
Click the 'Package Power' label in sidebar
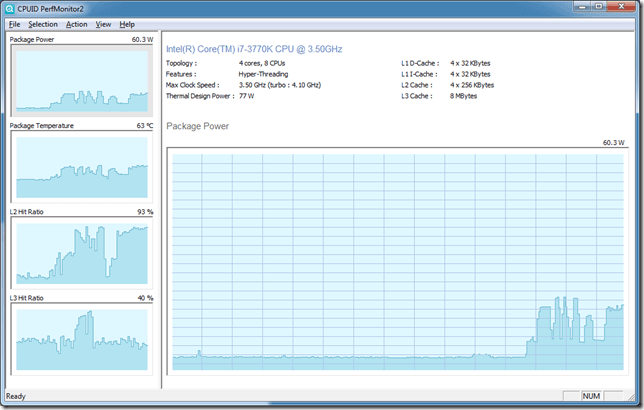(x=32, y=39)
